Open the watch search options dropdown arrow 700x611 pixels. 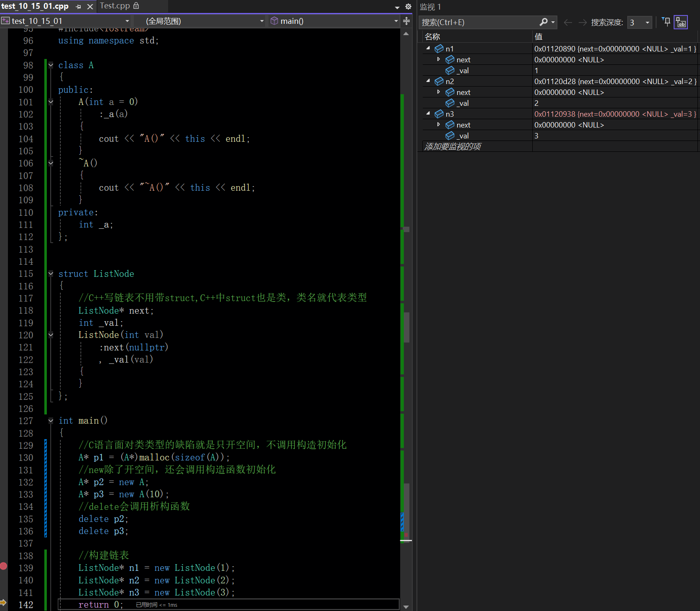click(553, 22)
